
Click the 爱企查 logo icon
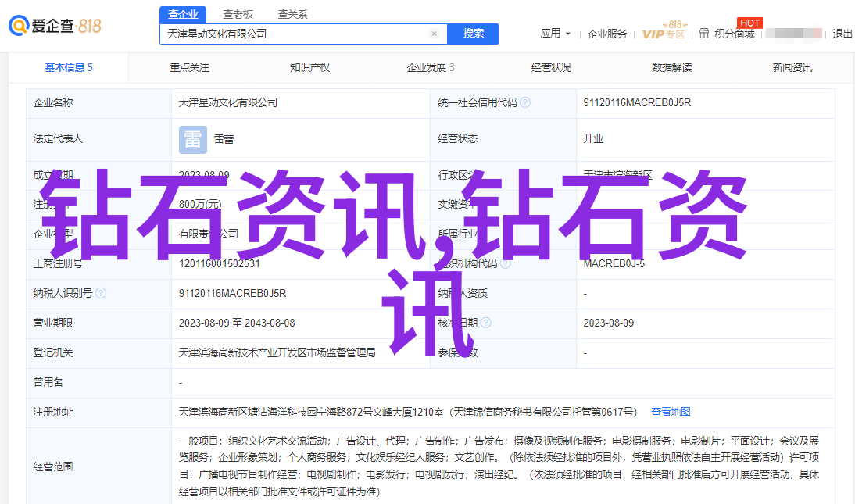(x=19, y=26)
